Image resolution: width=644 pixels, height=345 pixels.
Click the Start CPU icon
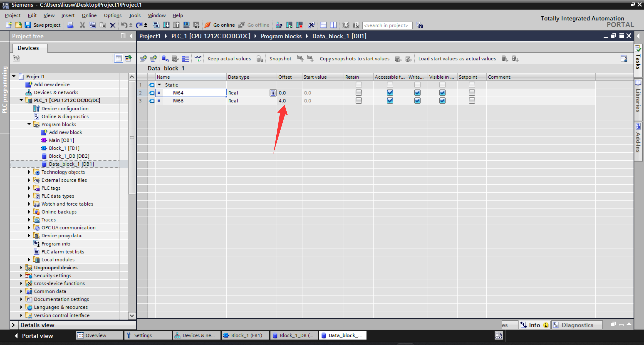(289, 25)
